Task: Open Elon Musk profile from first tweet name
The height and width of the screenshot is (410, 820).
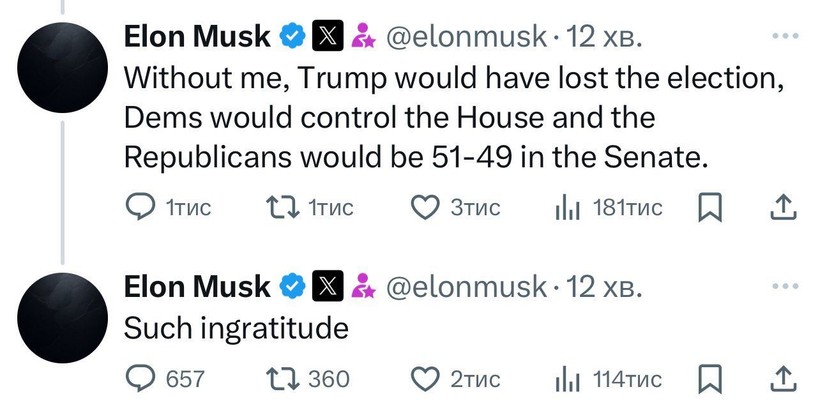Action: pos(197,37)
